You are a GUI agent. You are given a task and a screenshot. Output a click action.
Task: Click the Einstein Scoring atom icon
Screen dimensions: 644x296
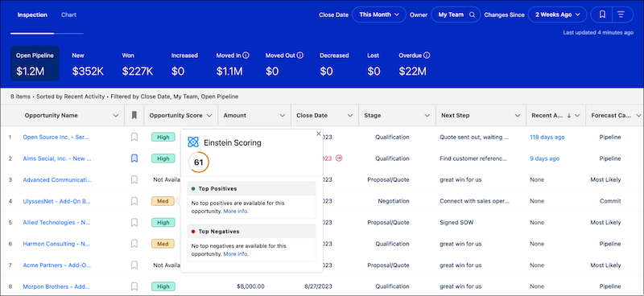click(193, 142)
